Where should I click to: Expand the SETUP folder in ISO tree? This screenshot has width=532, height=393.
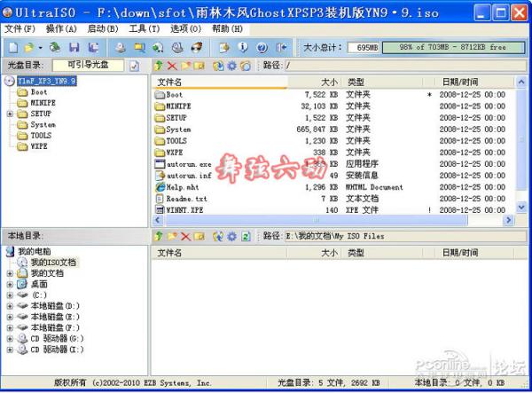coord(10,114)
